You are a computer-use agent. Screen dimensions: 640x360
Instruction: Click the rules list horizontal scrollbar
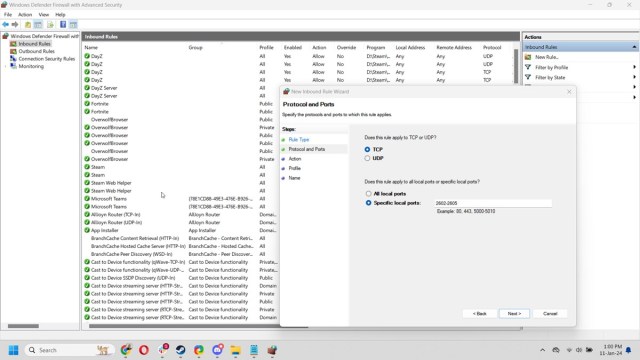[198, 326]
